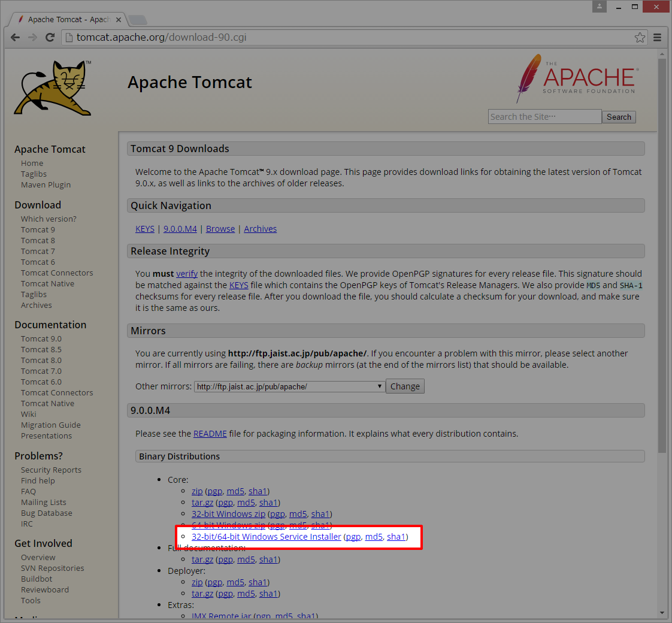Click the page info icon in address bar
Viewport: 672px width, 623px height.
click(x=68, y=37)
